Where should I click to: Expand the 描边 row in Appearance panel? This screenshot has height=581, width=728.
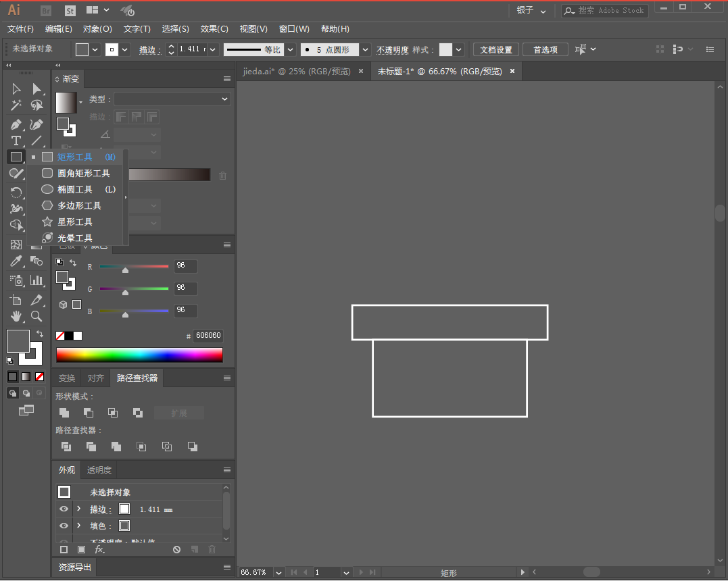click(78, 509)
